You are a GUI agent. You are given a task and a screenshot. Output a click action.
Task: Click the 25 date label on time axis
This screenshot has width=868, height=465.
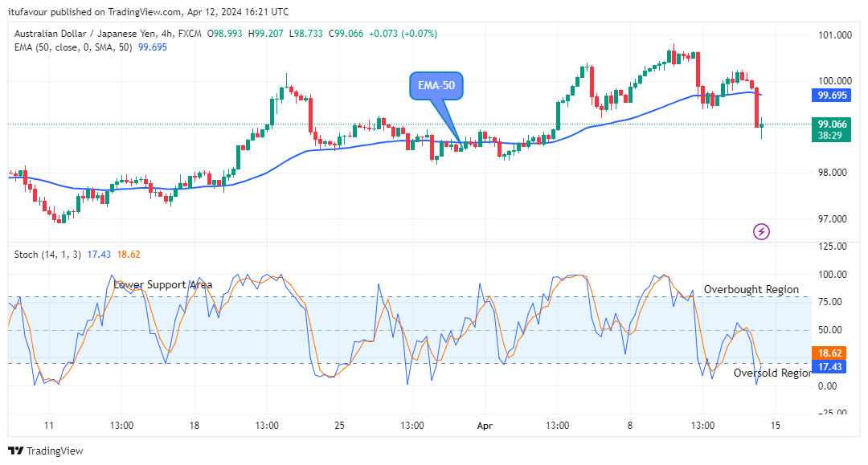[x=339, y=425]
